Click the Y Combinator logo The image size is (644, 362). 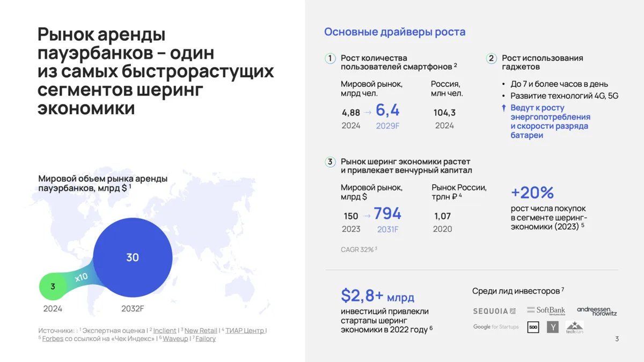point(553,327)
